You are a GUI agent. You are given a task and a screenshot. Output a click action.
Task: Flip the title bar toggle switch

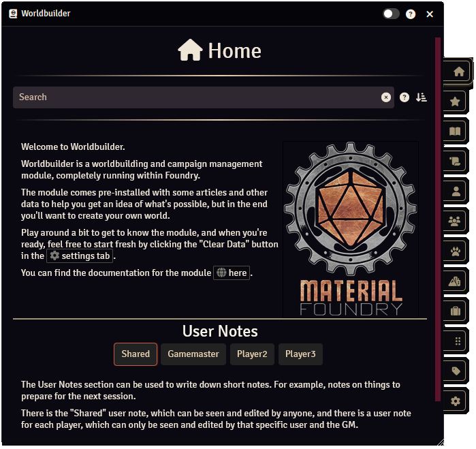point(391,14)
